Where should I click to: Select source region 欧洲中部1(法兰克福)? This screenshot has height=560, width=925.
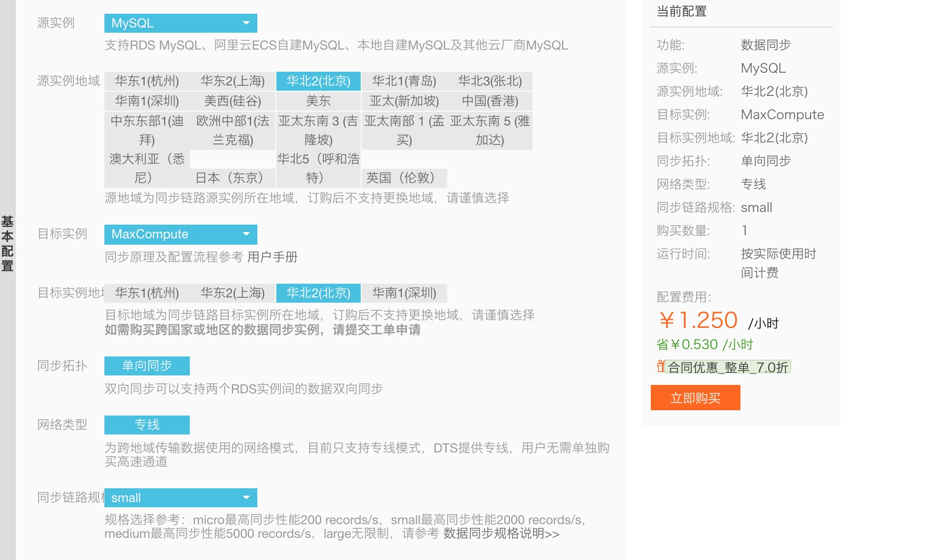pyautogui.click(x=233, y=130)
